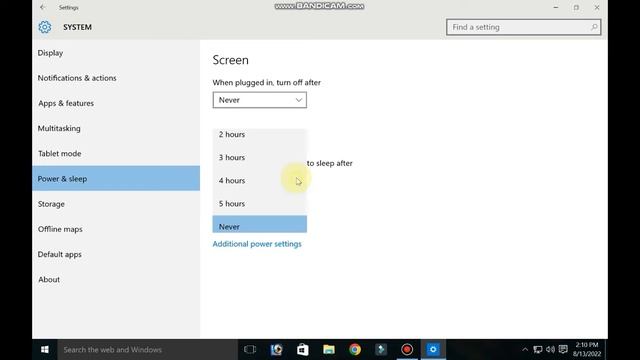Open Apps & features settings

[116, 103]
